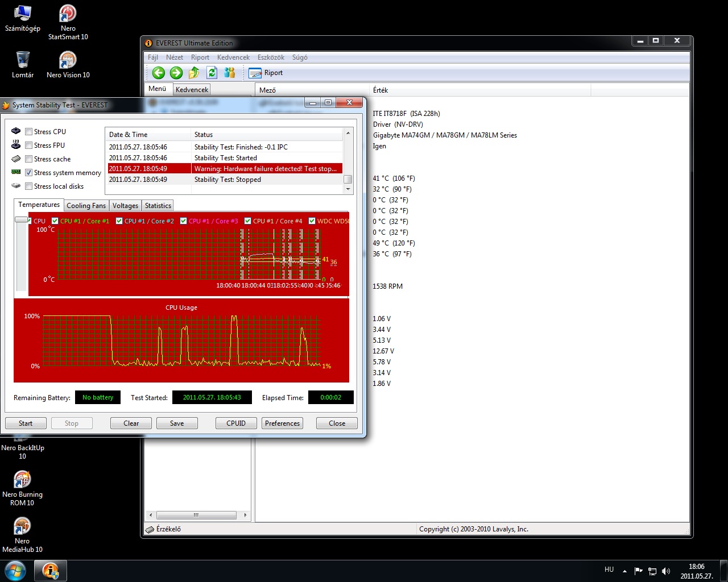Refresh with the green refresh icon
This screenshot has width=728, height=582.
point(212,73)
